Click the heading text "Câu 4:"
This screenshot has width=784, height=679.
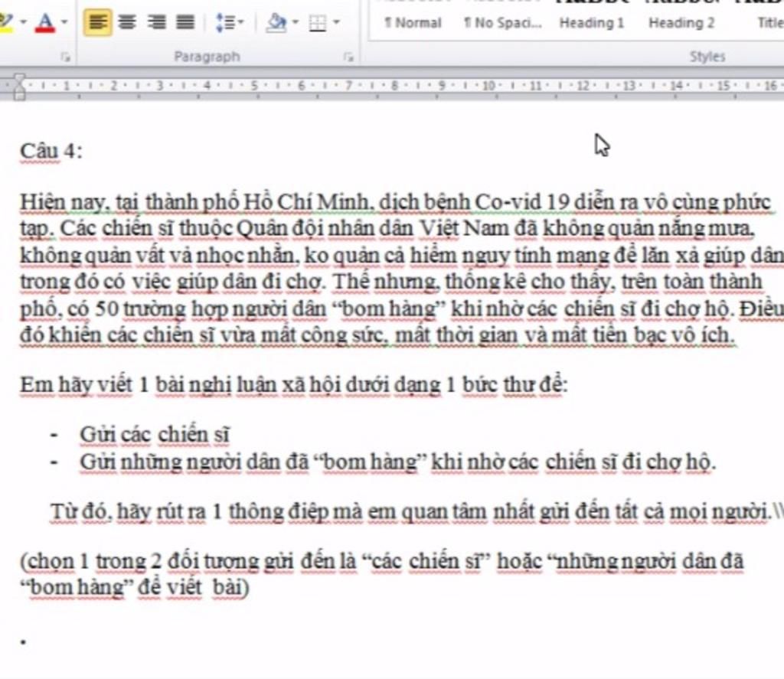[51, 151]
